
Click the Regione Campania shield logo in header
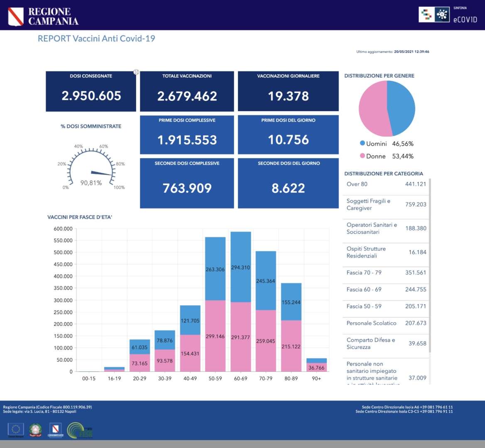pos(16,16)
